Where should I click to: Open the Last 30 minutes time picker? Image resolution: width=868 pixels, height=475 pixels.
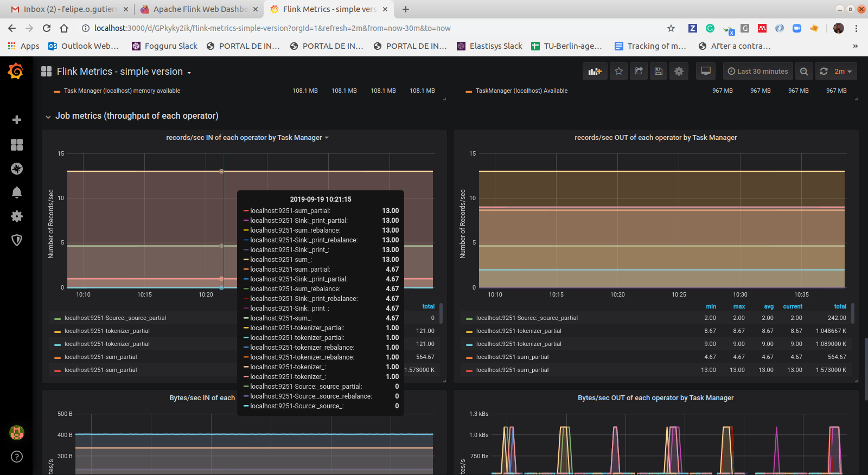coord(758,72)
